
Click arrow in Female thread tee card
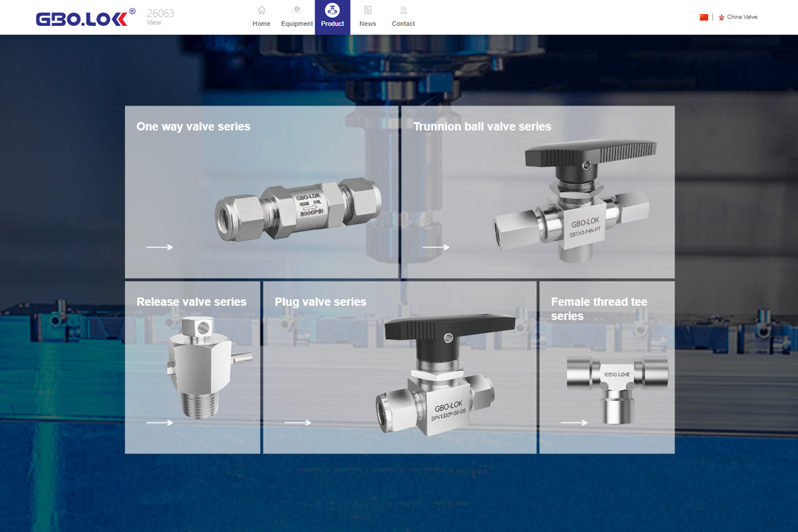tap(574, 422)
